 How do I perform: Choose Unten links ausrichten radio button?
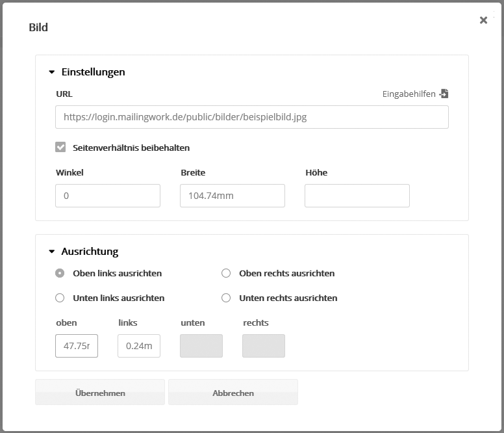point(60,298)
